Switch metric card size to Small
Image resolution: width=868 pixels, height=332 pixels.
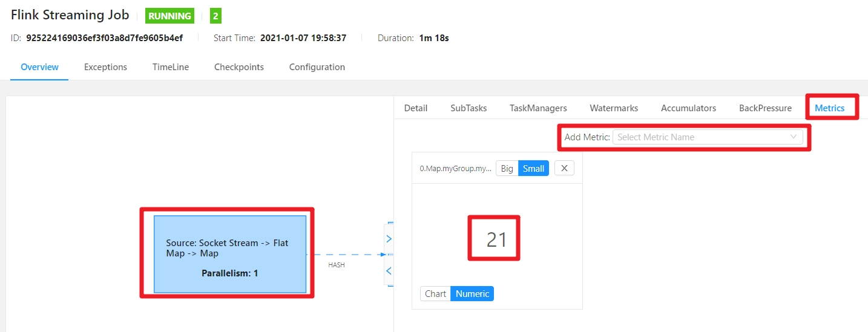(533, 169)
